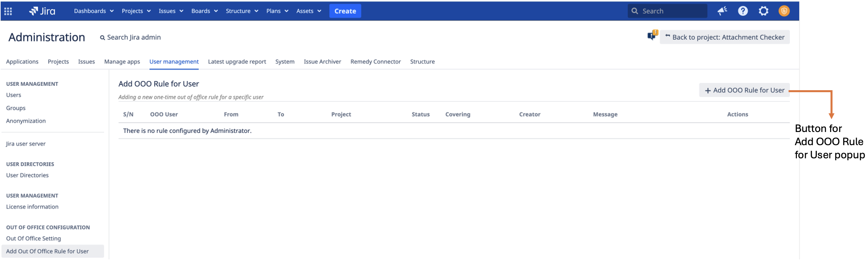
Task: Switch to the System tab
Action: tap(285, 62)
